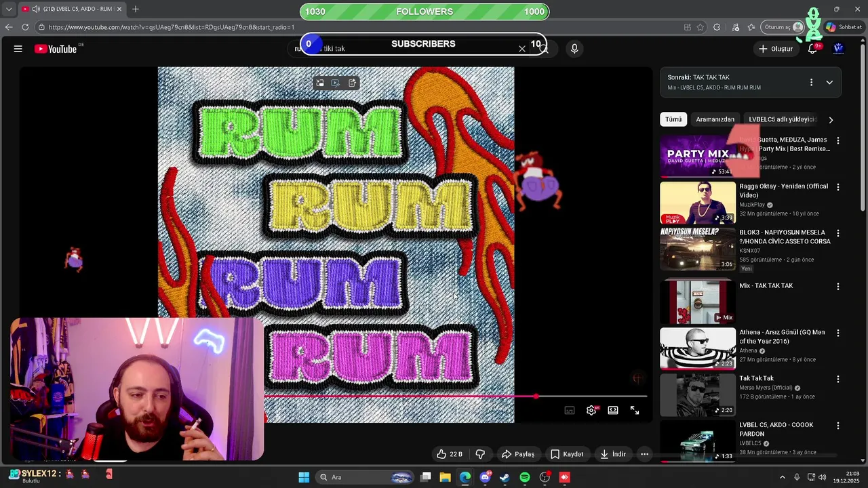Image resolution: width=868 pixels, height=488 pixels.
Task: Dislike the RUM RUM RUM video
Action: click(480, 454)
